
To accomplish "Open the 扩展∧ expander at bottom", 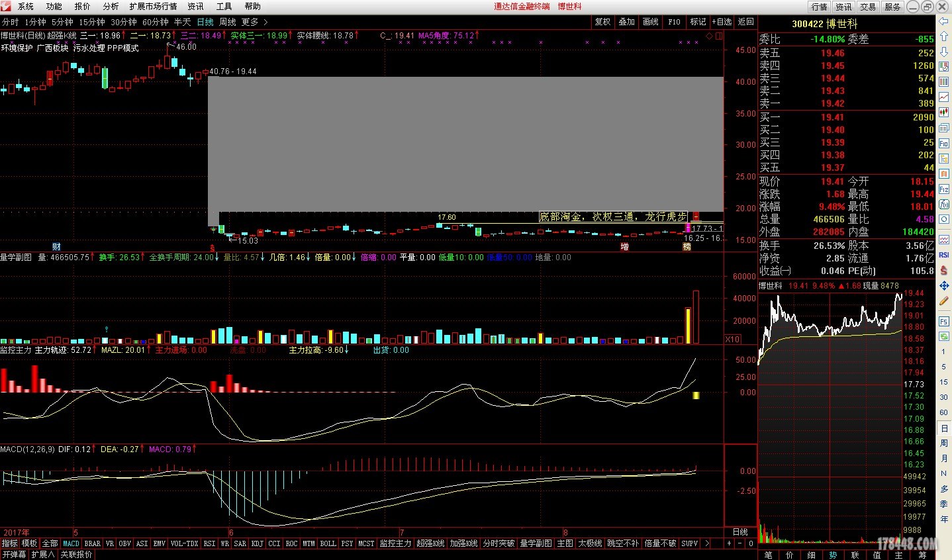I will pyautogui.click(x=43, y=555).
